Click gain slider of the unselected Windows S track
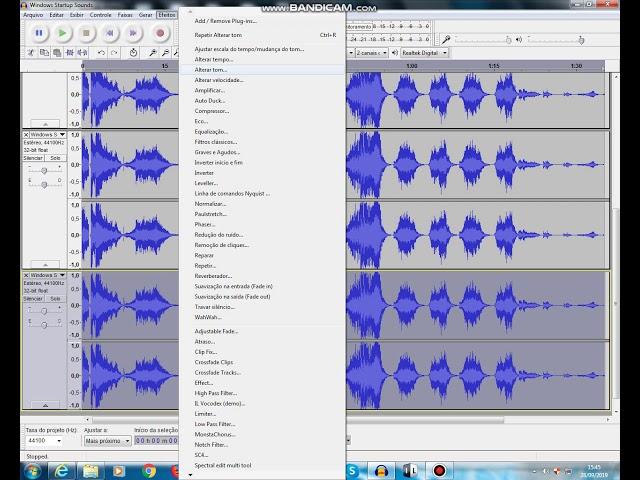Image resolution: width=640 pixels, height=480 pixels. coord(44,170)
